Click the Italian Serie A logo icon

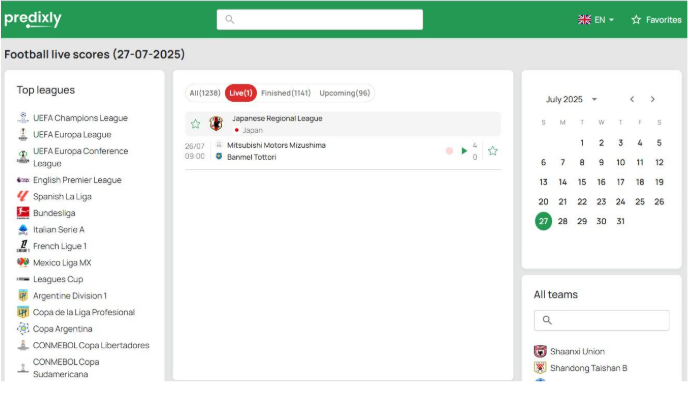(23, 230)
